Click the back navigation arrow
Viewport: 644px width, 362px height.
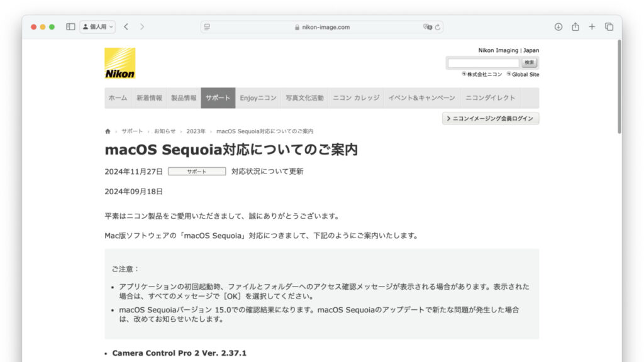[126, 27]
